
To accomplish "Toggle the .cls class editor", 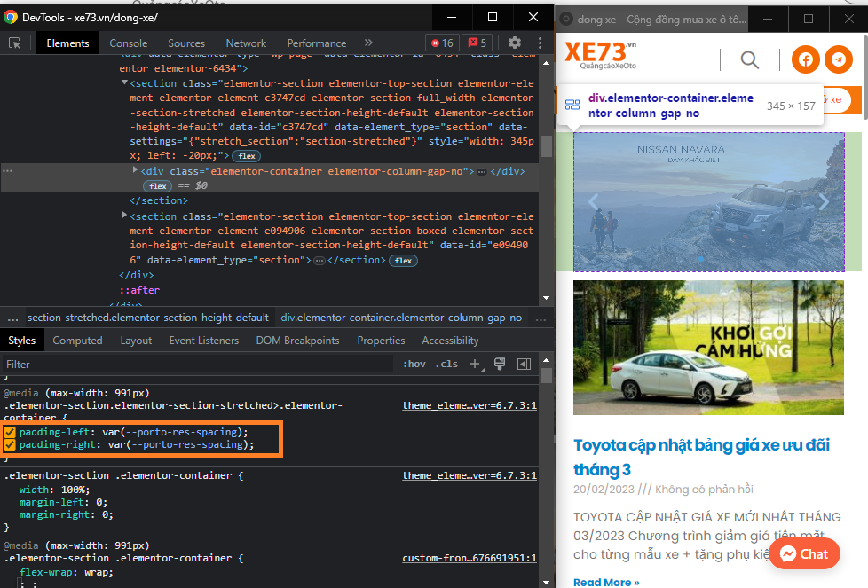I will pos(446,364).
